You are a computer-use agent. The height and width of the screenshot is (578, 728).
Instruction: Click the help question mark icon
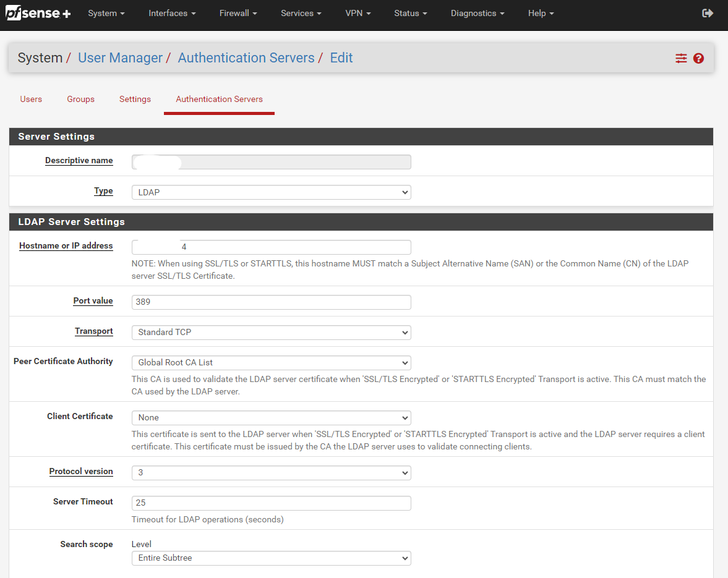click(698, 58)
